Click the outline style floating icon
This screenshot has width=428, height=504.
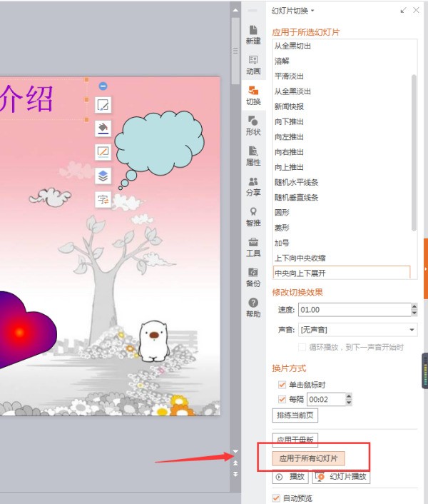[x=103, y=152]
